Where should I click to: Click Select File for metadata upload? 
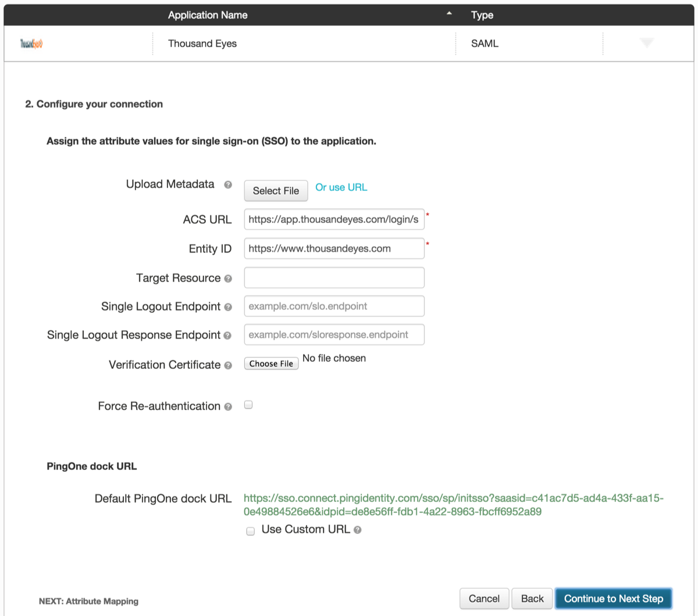(x=276, y=191)
